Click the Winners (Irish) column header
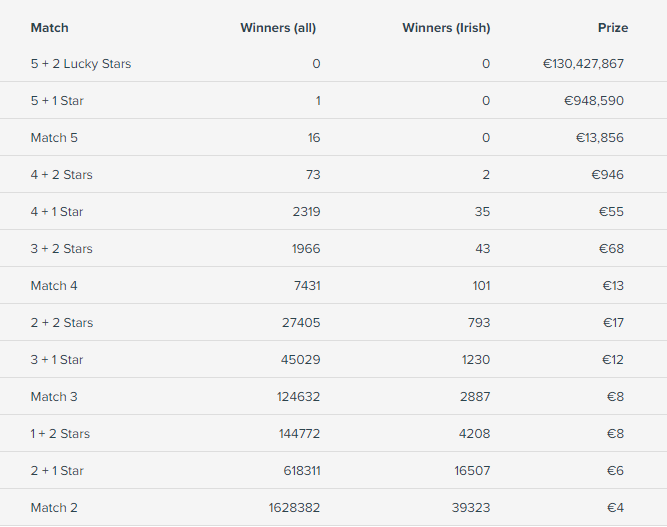667x527 pixels. tap(446, 28)
